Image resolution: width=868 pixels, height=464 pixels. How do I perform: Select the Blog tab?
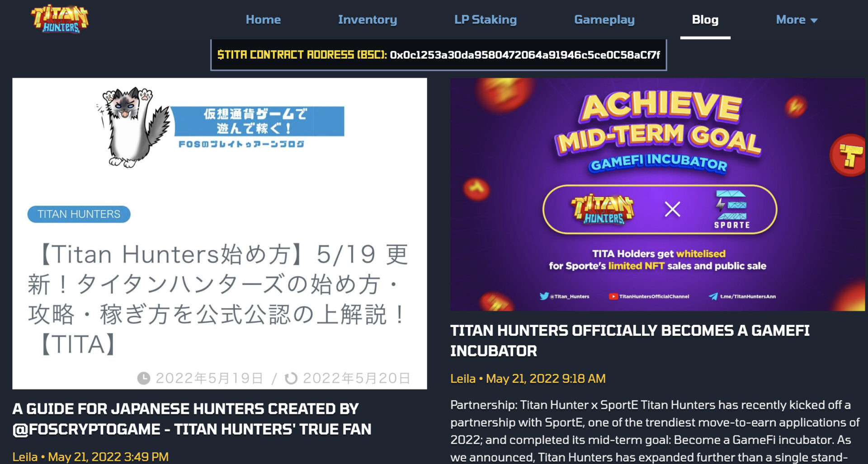[705, 19]
